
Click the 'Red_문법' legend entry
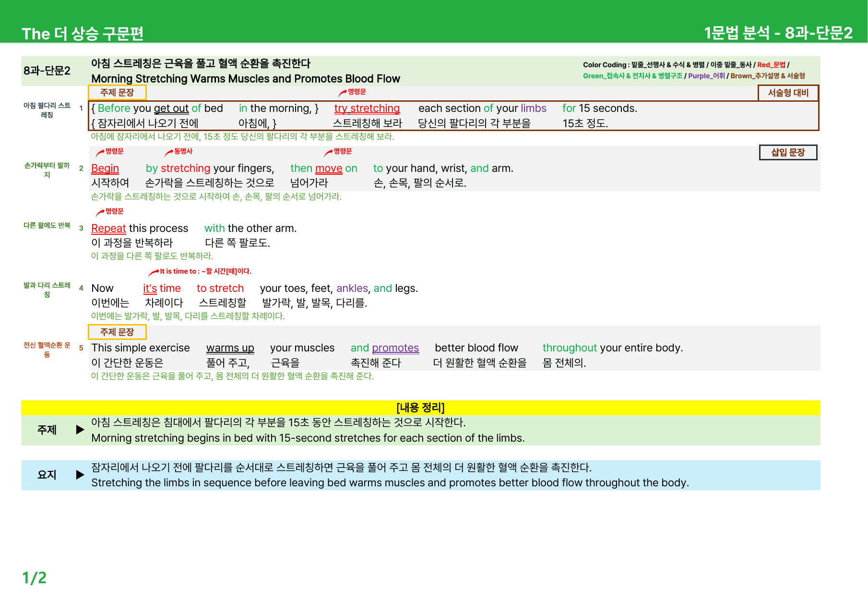(772, 65)
